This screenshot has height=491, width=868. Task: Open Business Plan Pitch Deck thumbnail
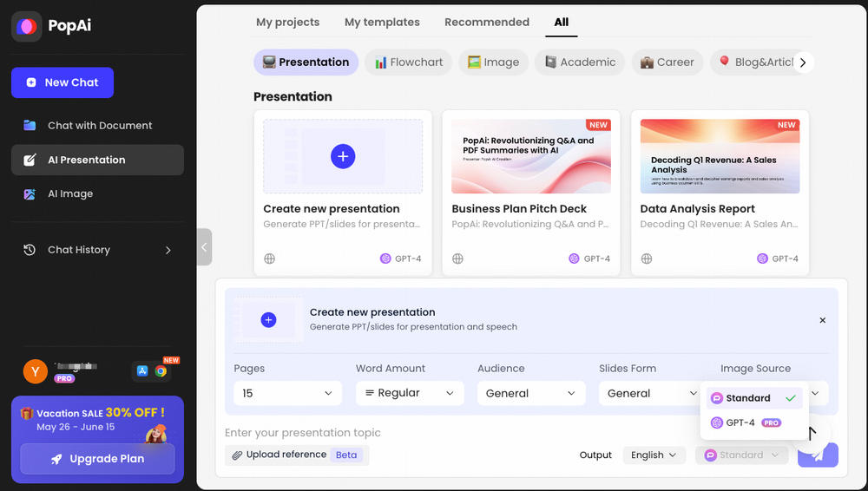[531, 157]
